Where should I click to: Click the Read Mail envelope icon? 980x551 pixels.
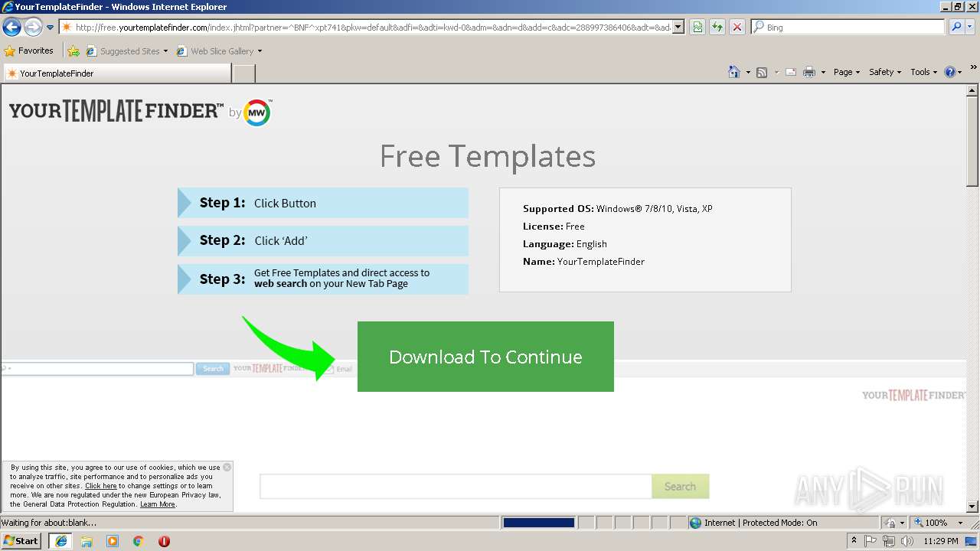(x=791, y=72)
